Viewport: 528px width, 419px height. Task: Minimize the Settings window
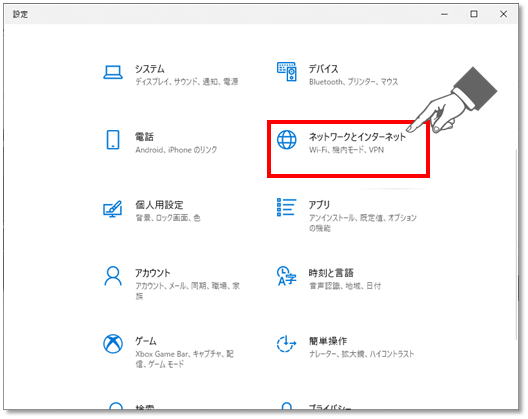click(x=444, y=14)
